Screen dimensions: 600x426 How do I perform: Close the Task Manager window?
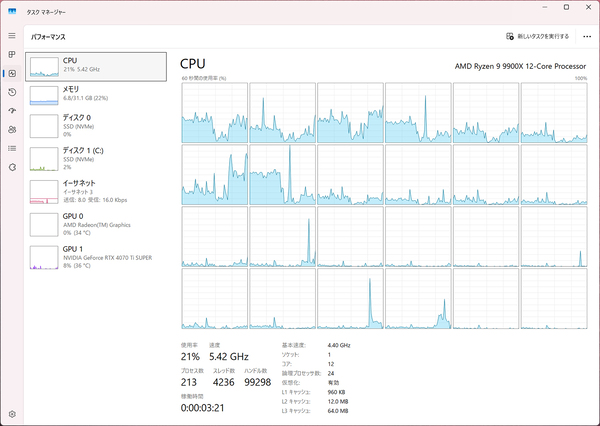tap(589, 7)
